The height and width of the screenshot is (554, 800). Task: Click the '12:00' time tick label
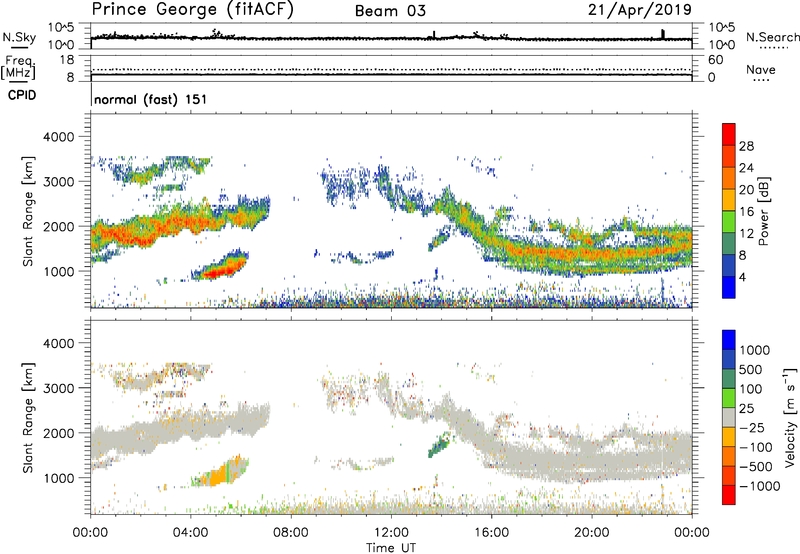[391, 533]
